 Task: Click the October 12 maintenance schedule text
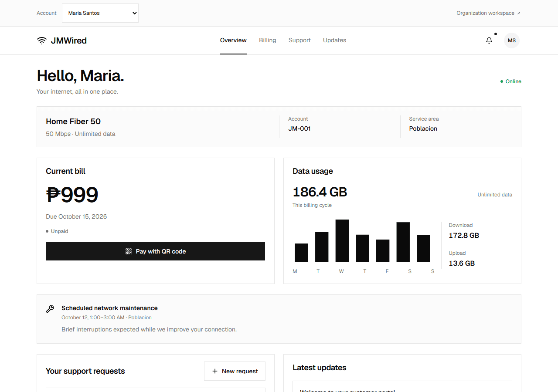106,318
